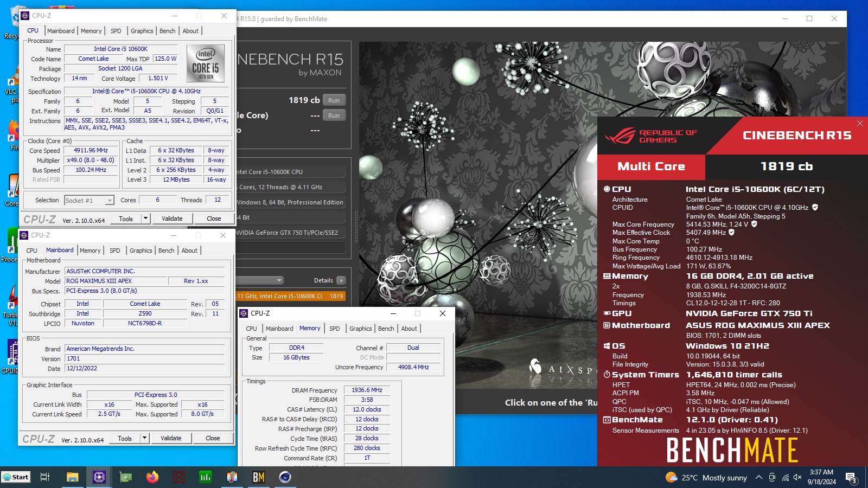Click the Details button in Cinebench
868x488 pixels.
(330, 280)
